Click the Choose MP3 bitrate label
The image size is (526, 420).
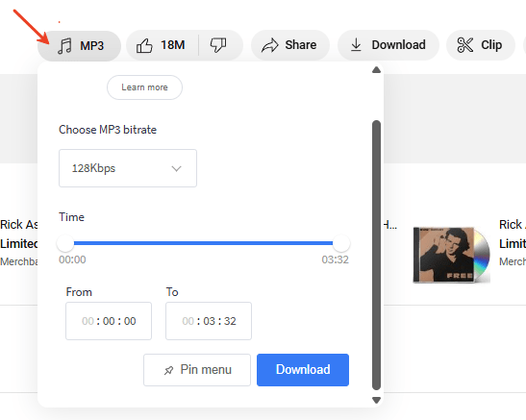tap(108, 130)
